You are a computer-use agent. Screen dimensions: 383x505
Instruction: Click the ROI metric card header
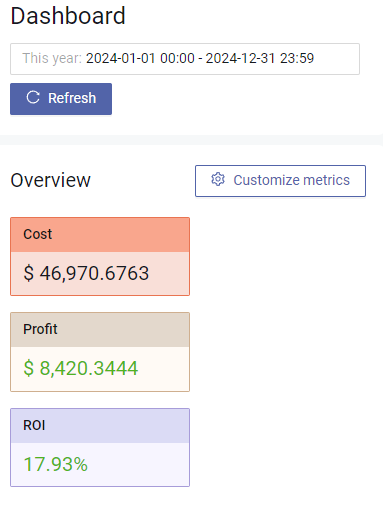click(100, 426)
